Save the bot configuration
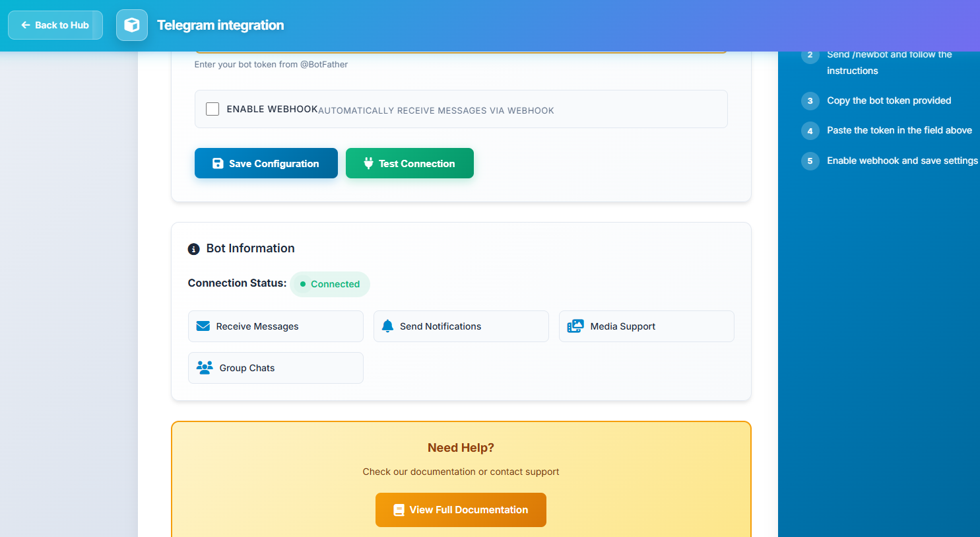Viewport: 980px width, 537px height. (x=266, y=163)
